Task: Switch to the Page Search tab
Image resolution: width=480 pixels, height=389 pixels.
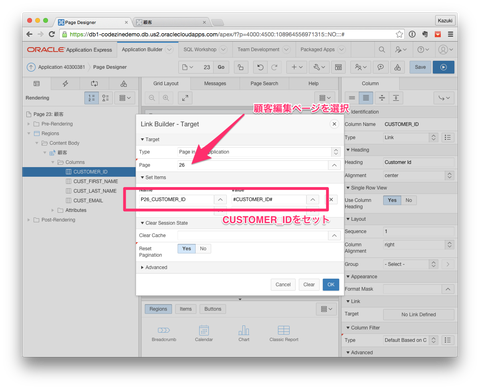Action: click(264, 84)
